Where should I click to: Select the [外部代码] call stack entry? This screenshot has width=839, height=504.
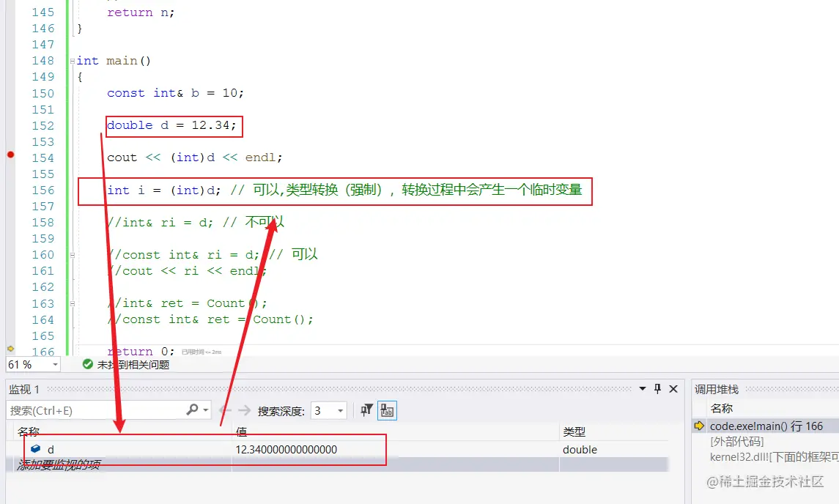pos(737,442)
